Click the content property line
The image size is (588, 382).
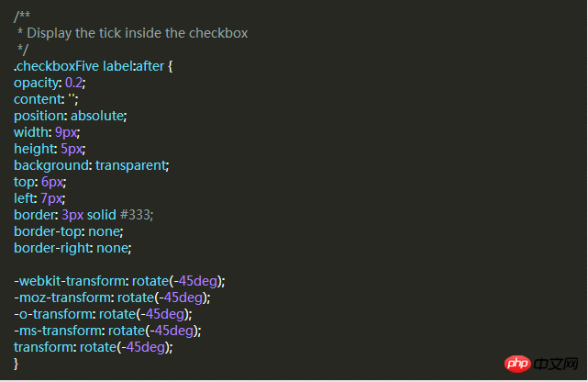click(x=46, y=99)
